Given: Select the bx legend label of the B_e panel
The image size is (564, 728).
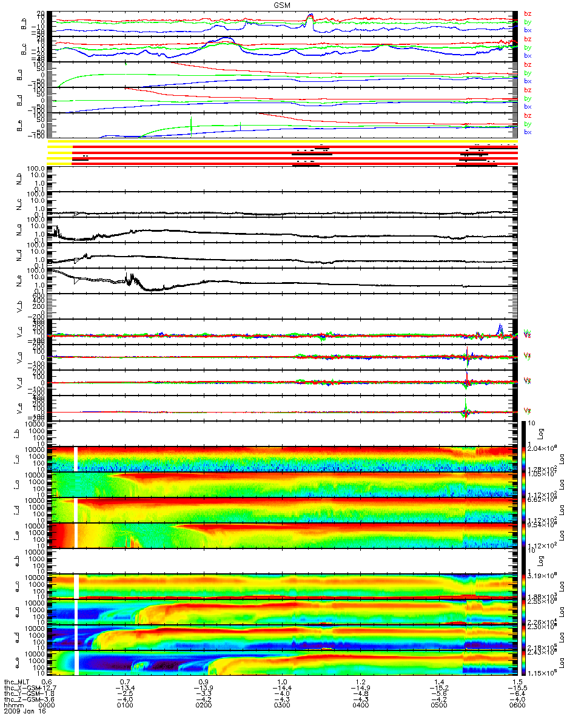Looking at the screenshot, I should pyautogui.click(x=528, y=132).
